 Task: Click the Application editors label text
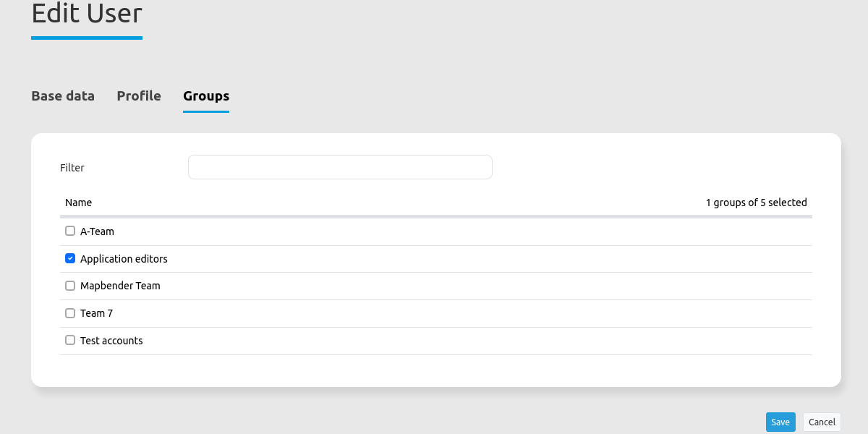pyautogui.click(x=124, y=259)
